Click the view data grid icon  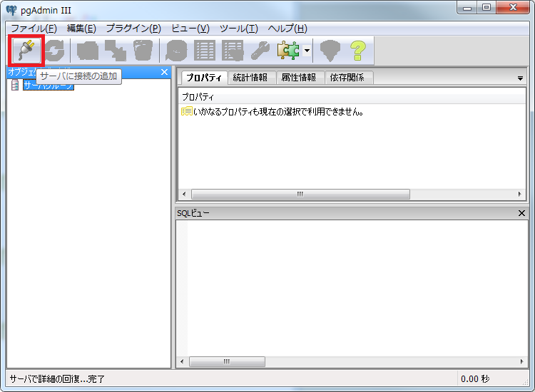pyautogui.click(x=205, y=51)
